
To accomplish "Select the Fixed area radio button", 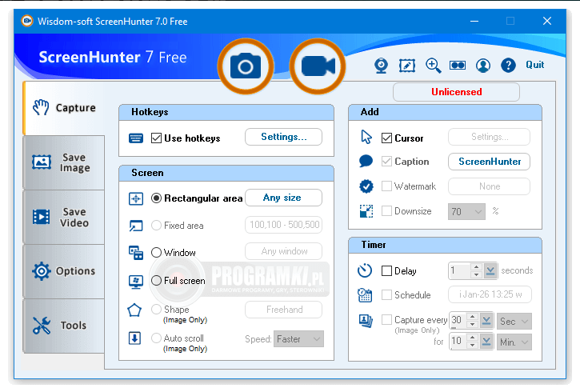I will [157, 226].
